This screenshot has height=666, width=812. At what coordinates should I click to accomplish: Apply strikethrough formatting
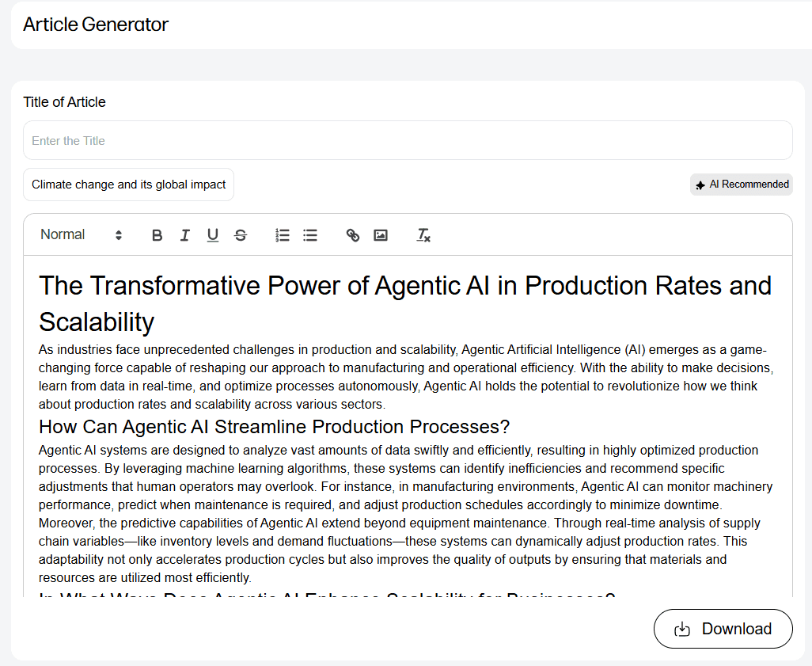[241, 235]
